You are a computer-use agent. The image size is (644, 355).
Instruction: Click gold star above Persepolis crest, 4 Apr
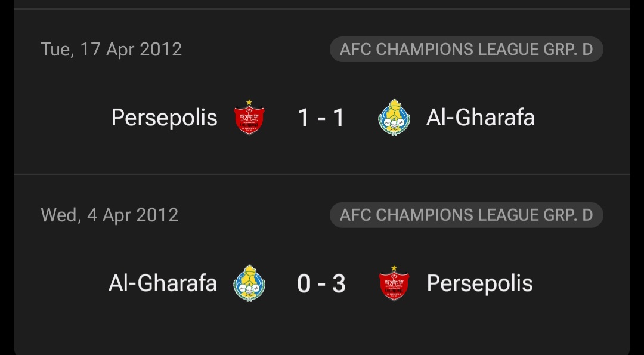[x=394, y=268]
